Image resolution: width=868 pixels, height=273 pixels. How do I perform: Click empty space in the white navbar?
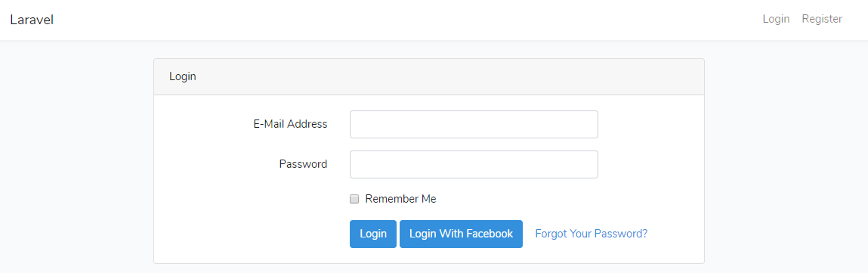[388, 20]
